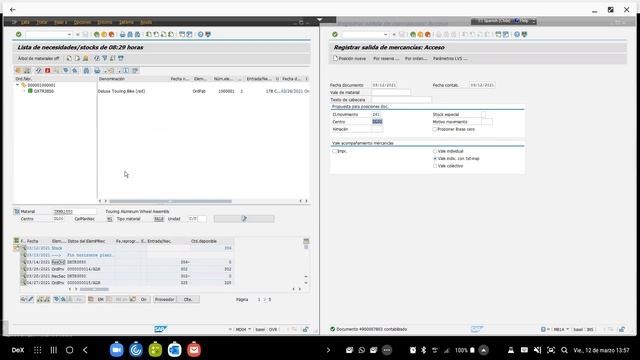
Task: Enable Proponer líneas cero checkbox
Action: [435, 129]
